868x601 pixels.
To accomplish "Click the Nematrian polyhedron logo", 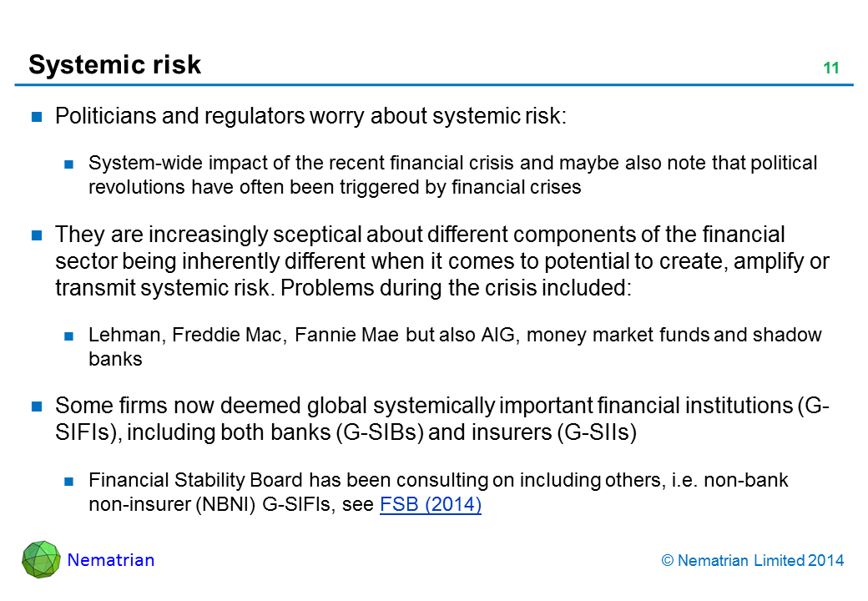I will pyautogui.click(x=41, y=559).
